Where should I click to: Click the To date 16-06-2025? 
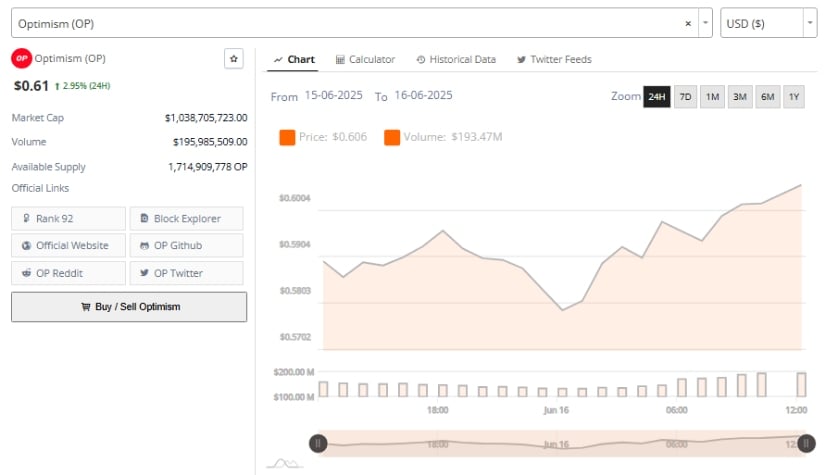pyautogui.click(x=424, y=95)
